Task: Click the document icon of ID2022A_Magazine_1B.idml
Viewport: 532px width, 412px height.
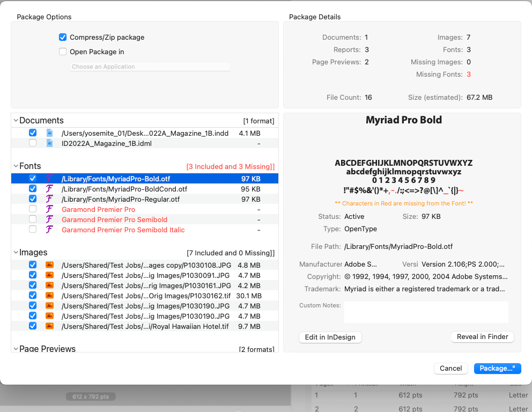Action: (49, 143)
